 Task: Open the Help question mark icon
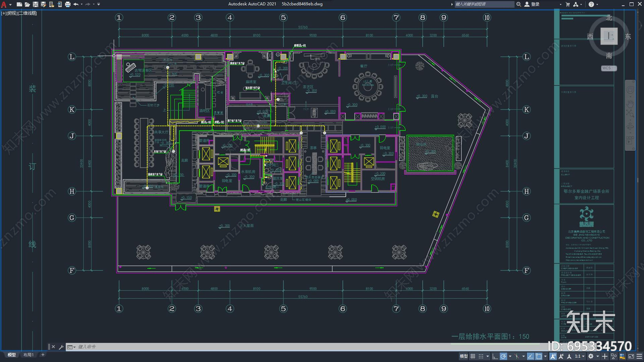(x=591, y=4)
